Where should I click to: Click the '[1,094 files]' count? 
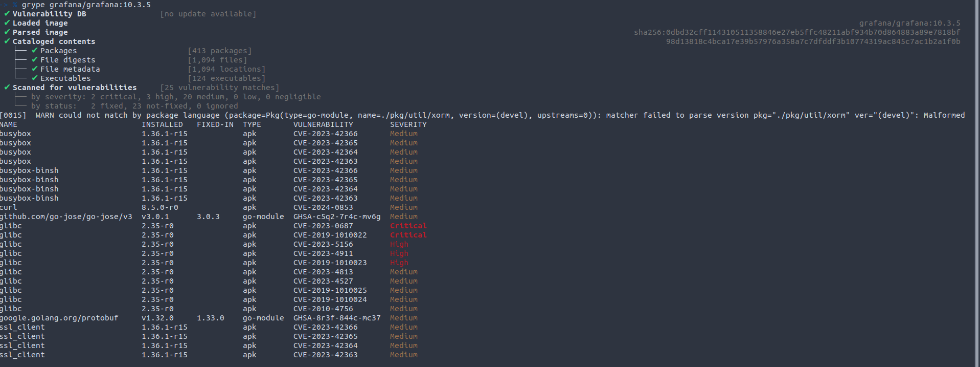[x=217, y=60]
